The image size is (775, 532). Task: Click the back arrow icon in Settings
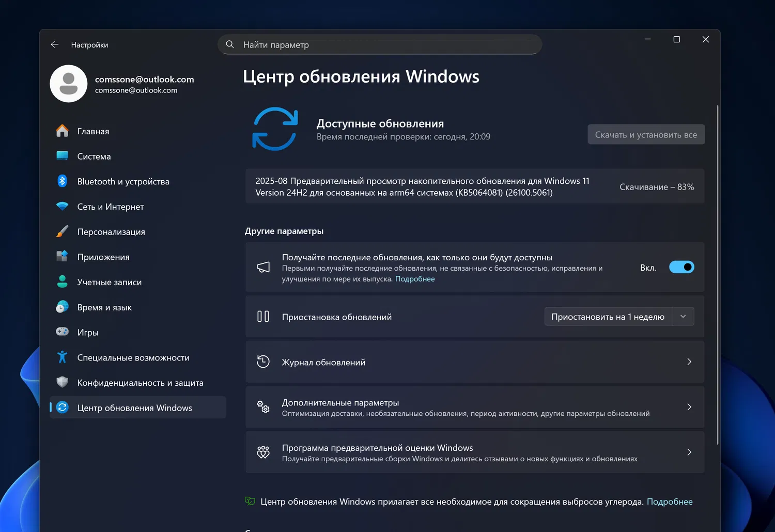tap(55, 45)
